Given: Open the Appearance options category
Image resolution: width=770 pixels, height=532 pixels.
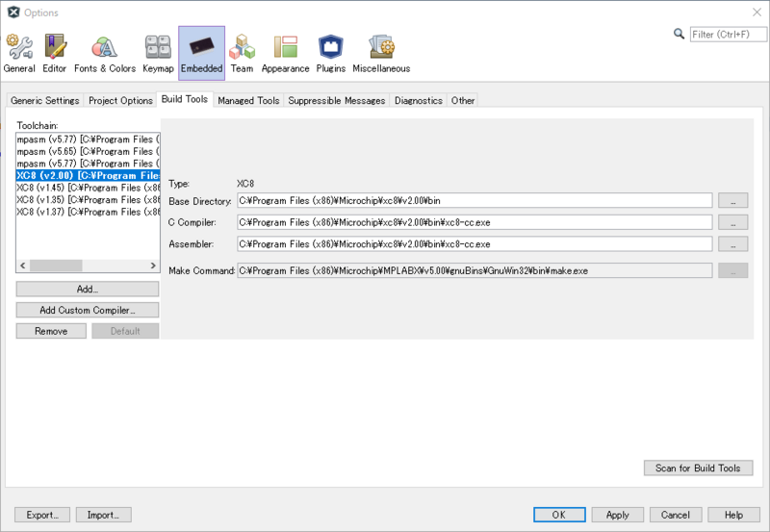Looking at the screenshot, I should coord(285,54).
